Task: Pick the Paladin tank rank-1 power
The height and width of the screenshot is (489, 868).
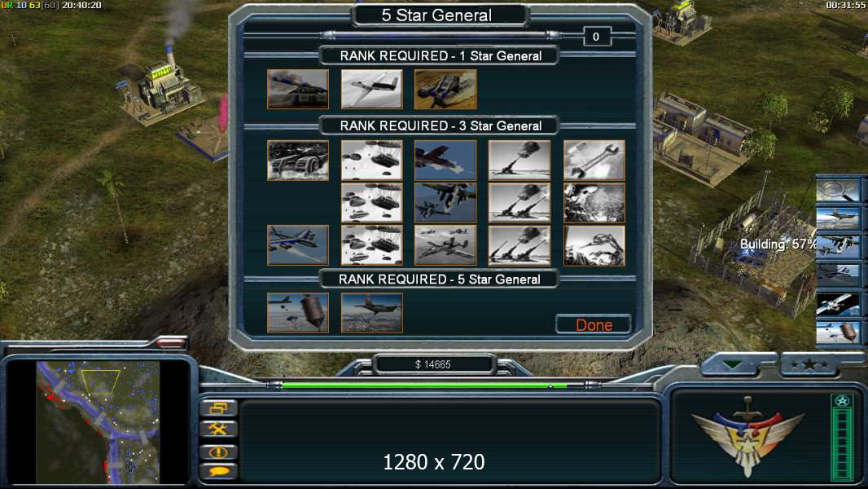Action: tap(298, 89)
